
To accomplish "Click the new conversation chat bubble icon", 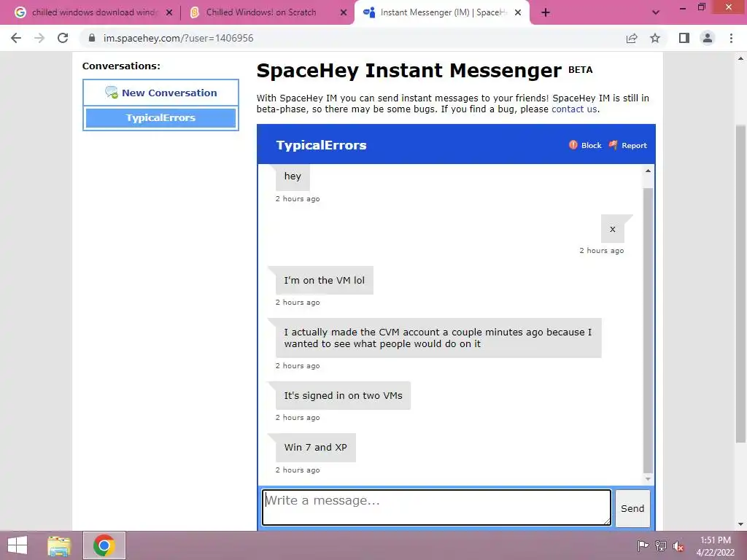I will 112,93.
